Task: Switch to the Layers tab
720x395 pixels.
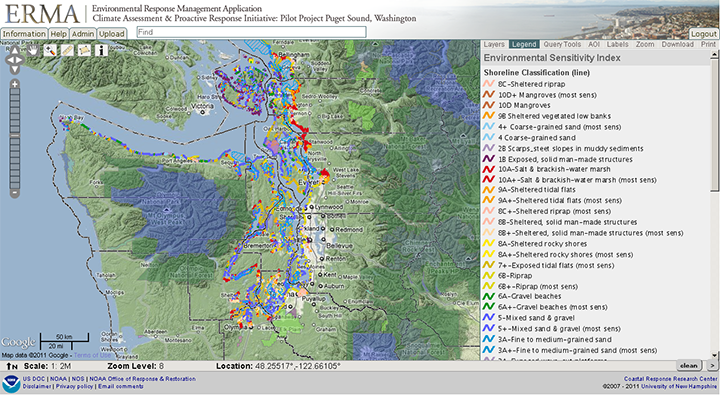Action: [494, 45]
